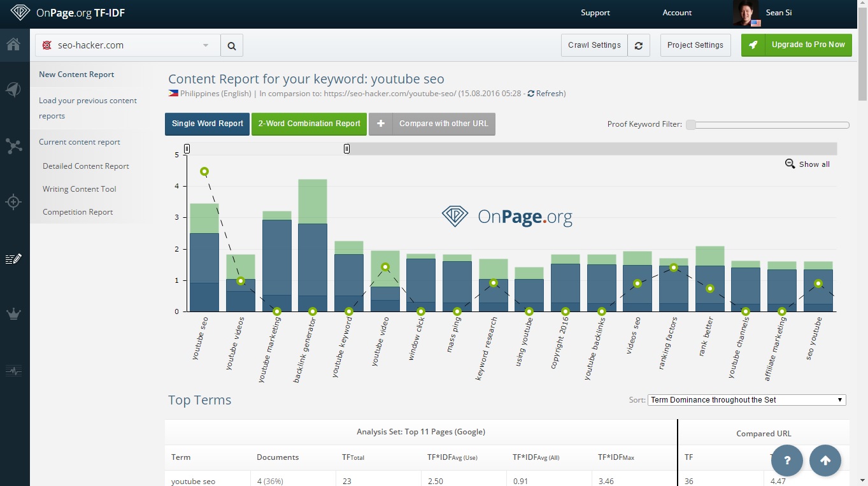Click the search magnifier button

(232, 46)
